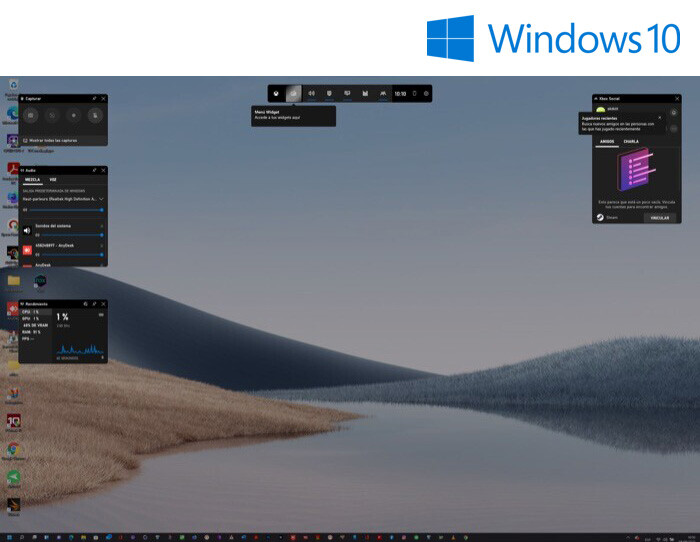700x542 pixels.
Task: Toggle the Xbox Social widget icon in Game Bar
Action: 383,94
